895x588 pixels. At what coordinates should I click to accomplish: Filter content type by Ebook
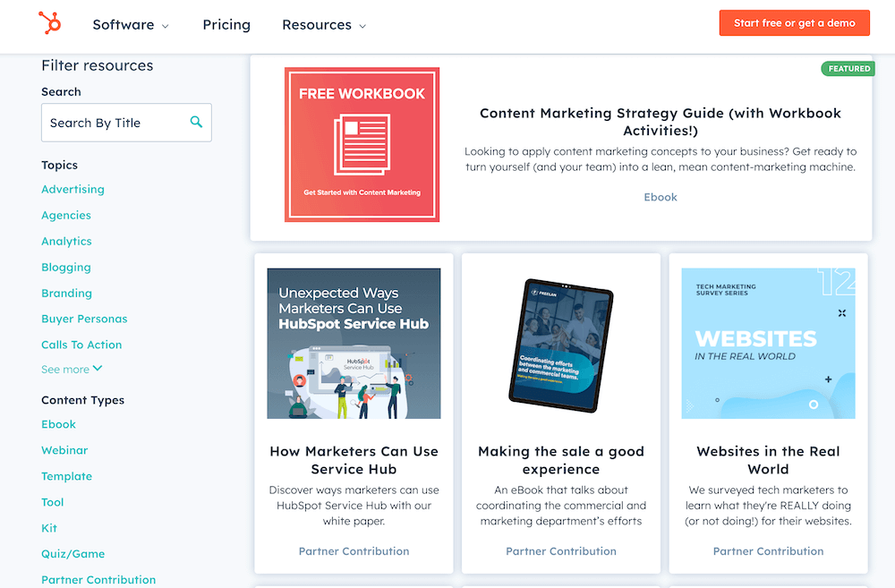pos(58,424)
